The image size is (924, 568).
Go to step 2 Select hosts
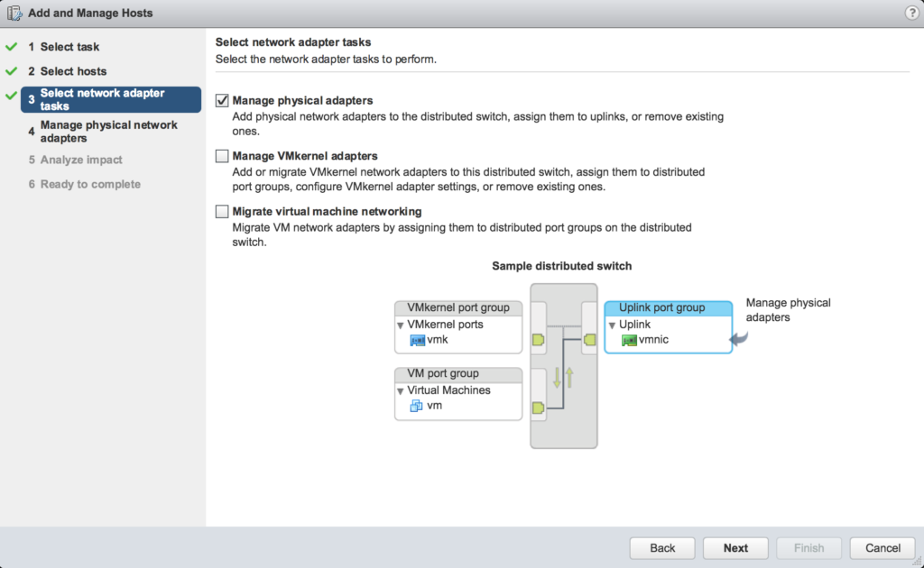pos(67,71)
